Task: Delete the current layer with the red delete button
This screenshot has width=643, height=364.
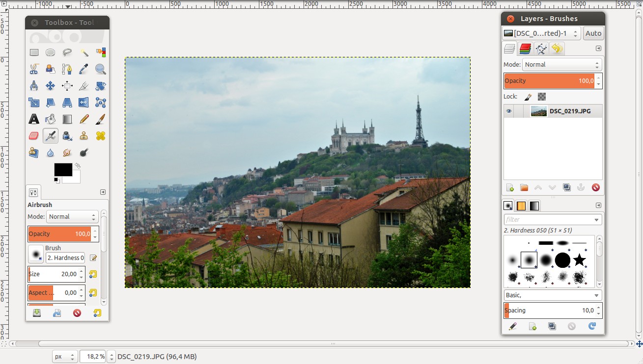Action: click(x=595, y=187)
